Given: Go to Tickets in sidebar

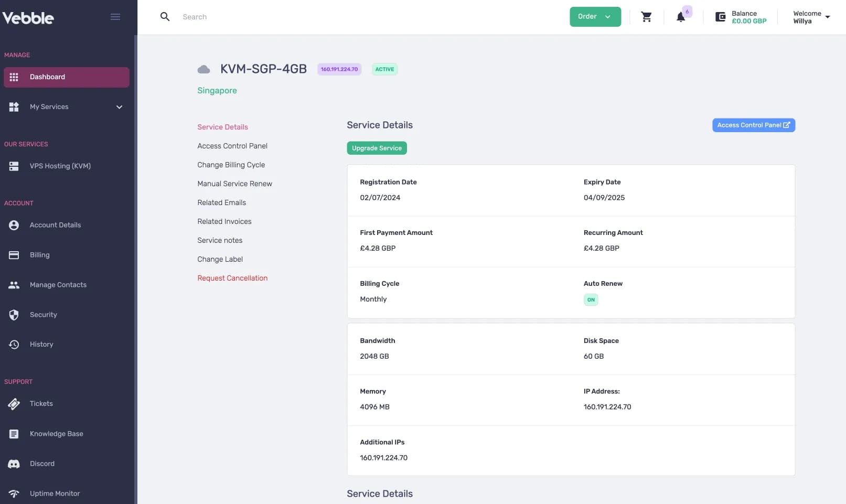Looking at the screenshot, I should [x=41, y=404].
